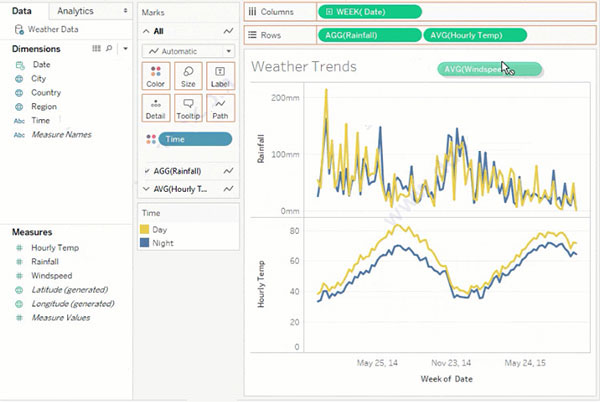Expand the AVG(Hourly T...) marks section
The image size is (600, 402).
(x=148, y=189)
